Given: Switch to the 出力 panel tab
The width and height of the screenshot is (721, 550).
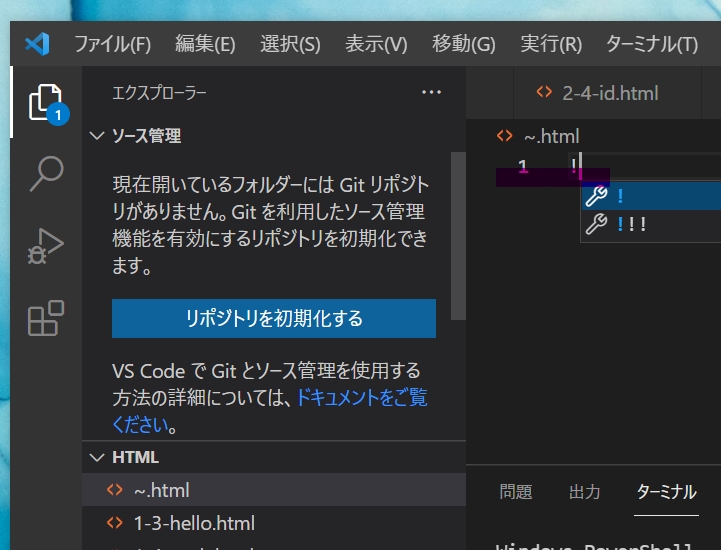Looking at the screenshot, I should (585, 492).
